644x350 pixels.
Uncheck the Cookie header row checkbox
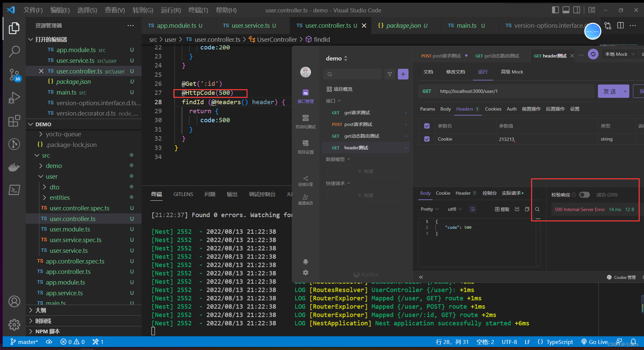pos(427,139)
